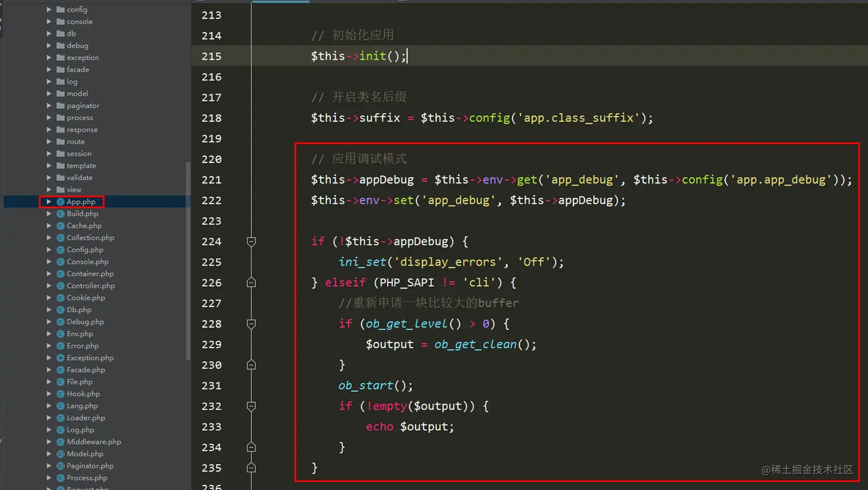
Task: Toggle fold marker at line 226
Action: pyautogui.click(x=251, y=283)
